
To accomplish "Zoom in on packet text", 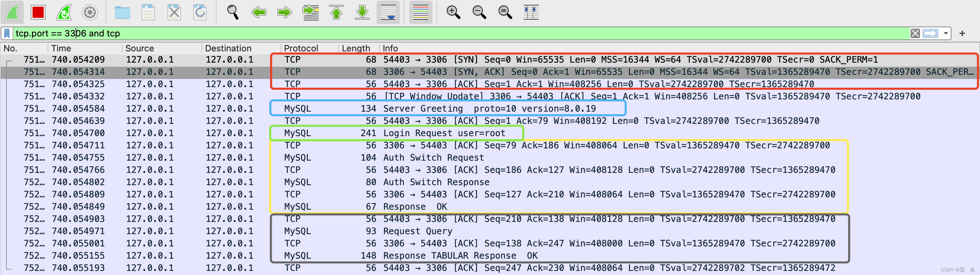I will pyautogui.click(x=453, y=12).
